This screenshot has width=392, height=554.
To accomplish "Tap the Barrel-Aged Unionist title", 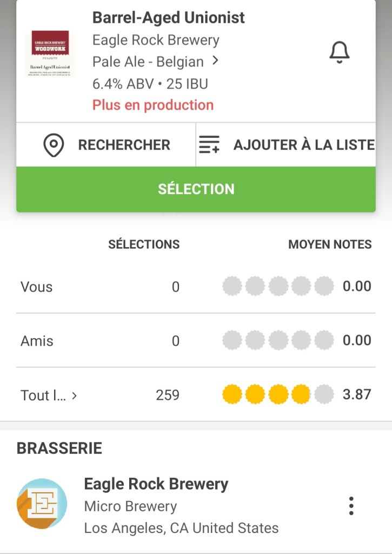I will [x=168, y=17].
